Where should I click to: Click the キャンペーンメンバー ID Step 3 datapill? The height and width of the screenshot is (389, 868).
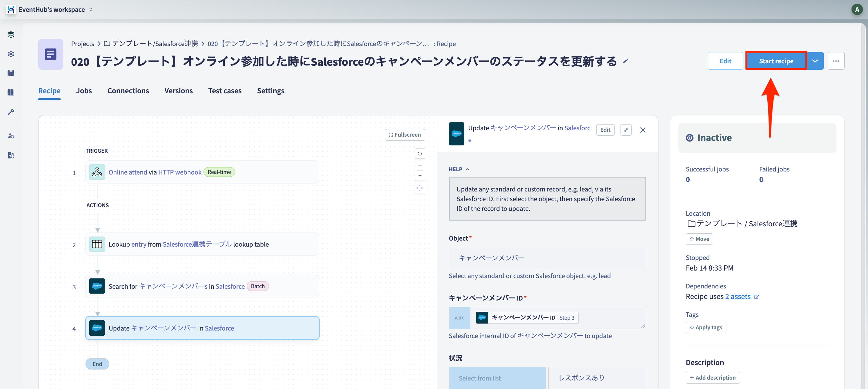pos(527,318)
